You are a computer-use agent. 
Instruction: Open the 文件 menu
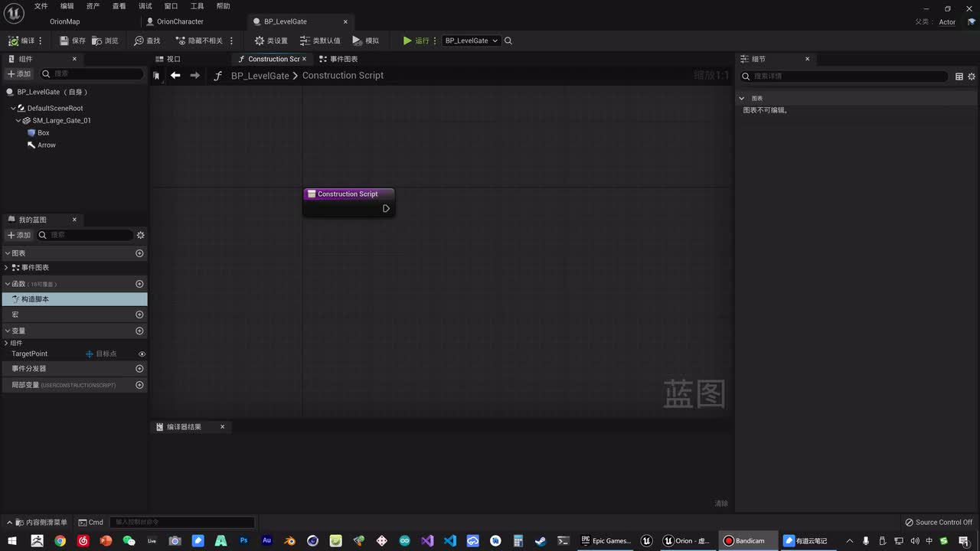[41, 6]
